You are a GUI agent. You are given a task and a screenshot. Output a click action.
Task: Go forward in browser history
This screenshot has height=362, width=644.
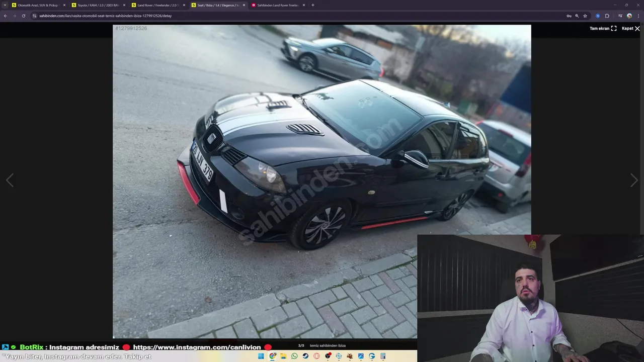click(x=14, y=16)
